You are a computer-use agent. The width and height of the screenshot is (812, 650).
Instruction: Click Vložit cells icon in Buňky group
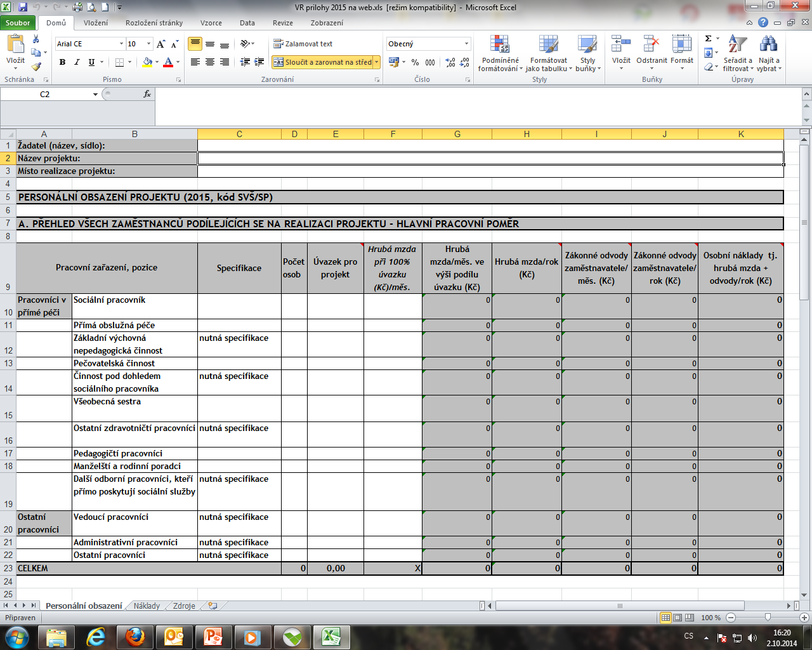click(621, 44)
